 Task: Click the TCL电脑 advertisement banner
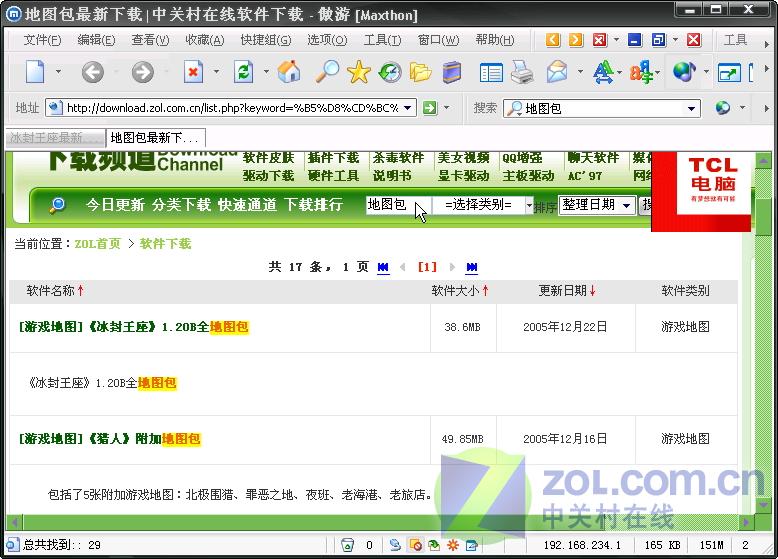701,191
